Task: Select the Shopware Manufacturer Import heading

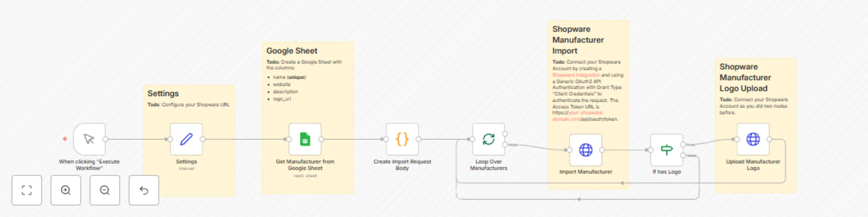Action: (x=578, y=40)
